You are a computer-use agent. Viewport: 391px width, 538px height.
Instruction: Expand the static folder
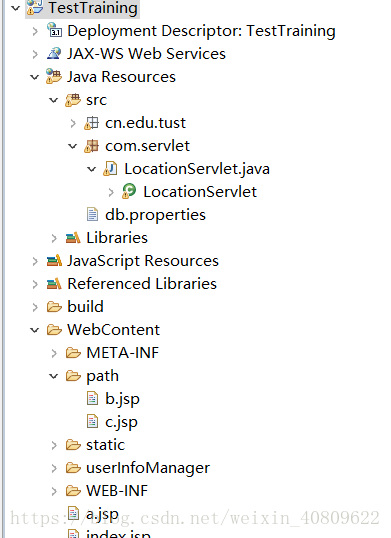[54, 445]
